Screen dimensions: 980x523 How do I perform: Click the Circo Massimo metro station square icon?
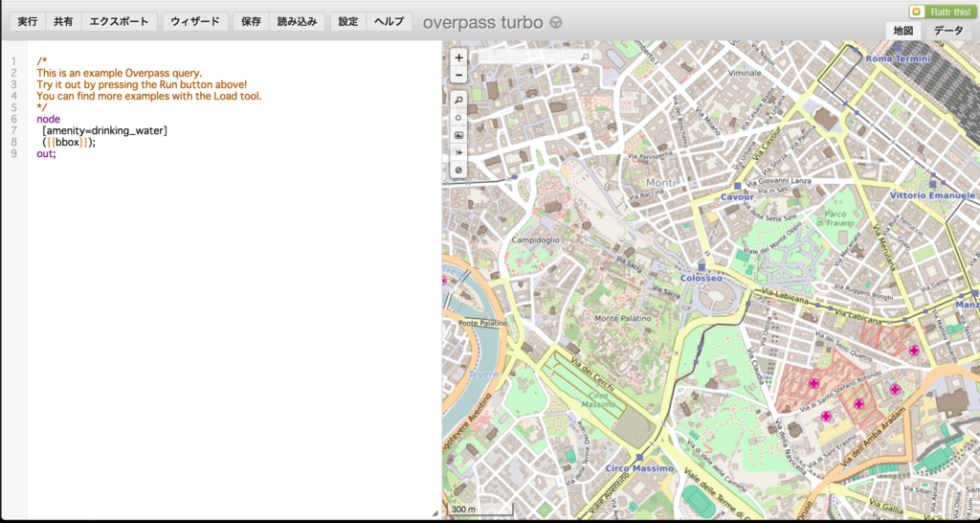point(640,457)
